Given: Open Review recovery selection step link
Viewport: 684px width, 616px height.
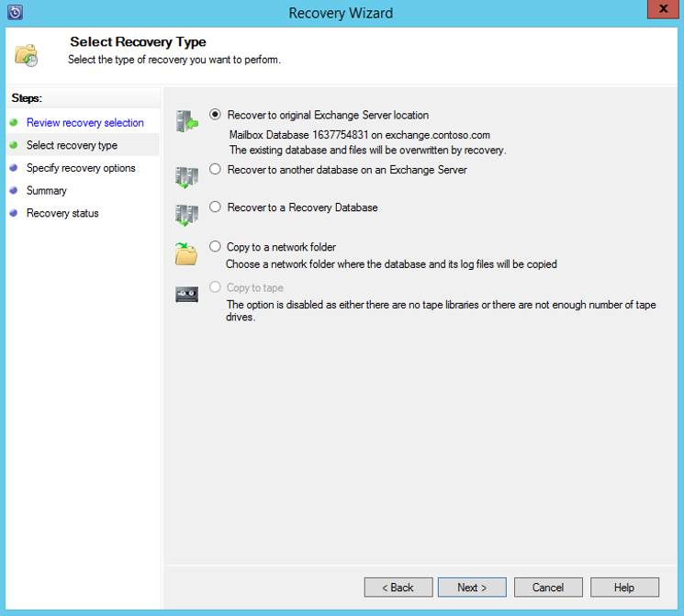Looking at the screenshot, I should point(85,123).
